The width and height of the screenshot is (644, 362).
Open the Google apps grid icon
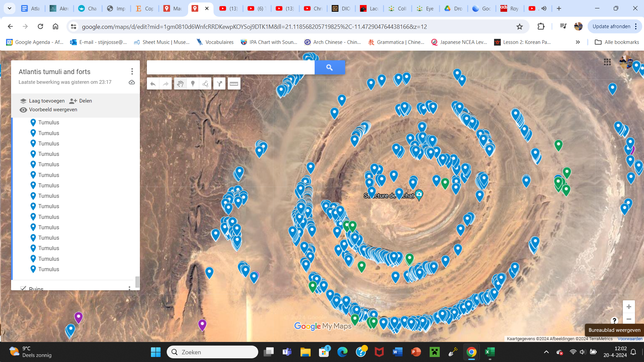tap(607, 62)
